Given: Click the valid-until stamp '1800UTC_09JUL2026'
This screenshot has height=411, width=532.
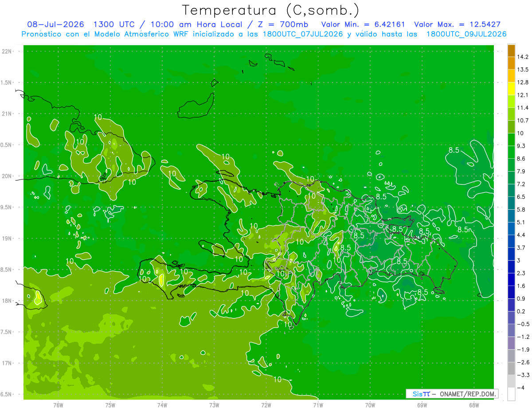Looking at the screenshot, I should click(466, 34).
